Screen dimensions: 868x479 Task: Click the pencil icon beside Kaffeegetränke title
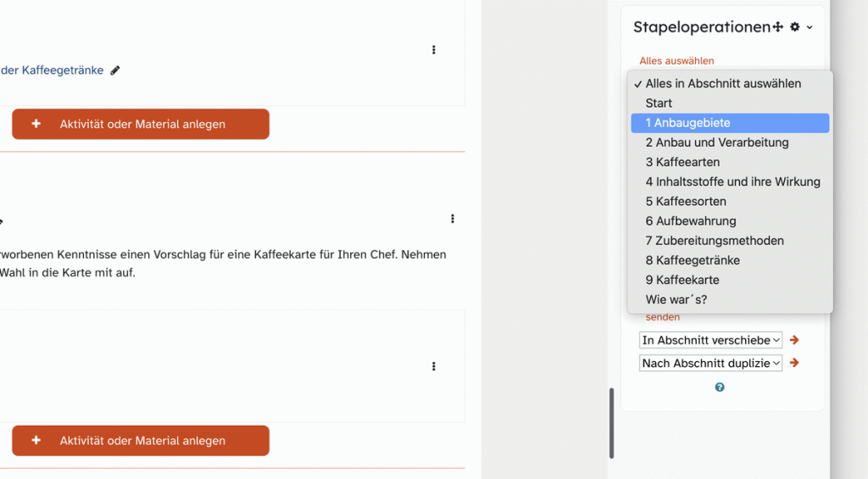click(x=115, y=70)
